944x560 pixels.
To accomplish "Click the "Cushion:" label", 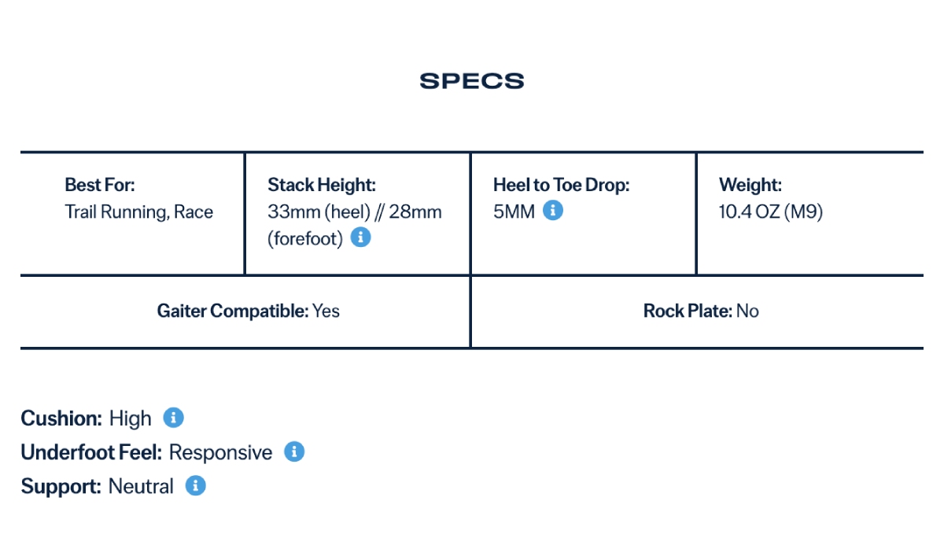I will [61, 418].
